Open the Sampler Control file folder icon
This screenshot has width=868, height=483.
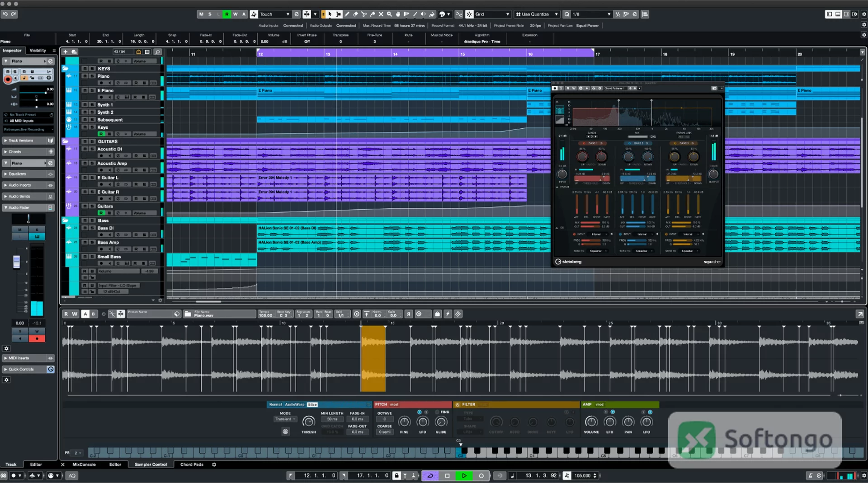[188, 314]
